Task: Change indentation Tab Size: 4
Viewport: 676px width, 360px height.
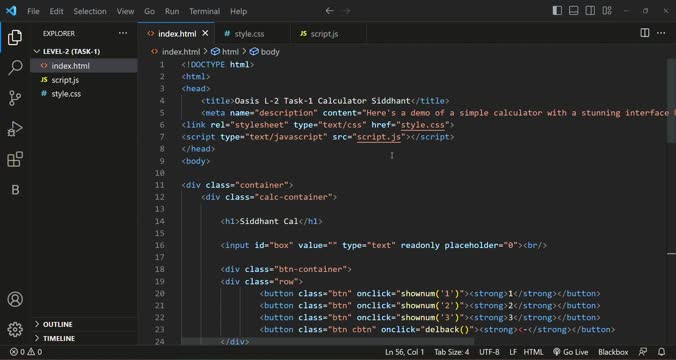Action: pyautogui.click(x=451, y=352)
